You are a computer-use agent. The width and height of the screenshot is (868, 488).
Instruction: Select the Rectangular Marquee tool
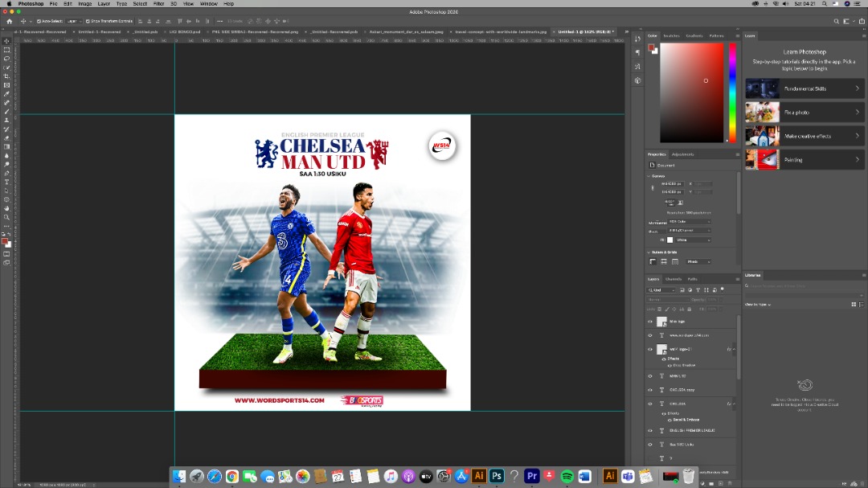pos(6,50)
